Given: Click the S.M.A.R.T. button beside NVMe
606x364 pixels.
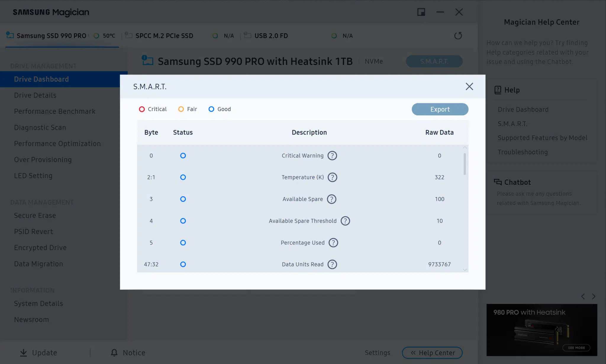Looking at the screenshot, I should 434,61.
